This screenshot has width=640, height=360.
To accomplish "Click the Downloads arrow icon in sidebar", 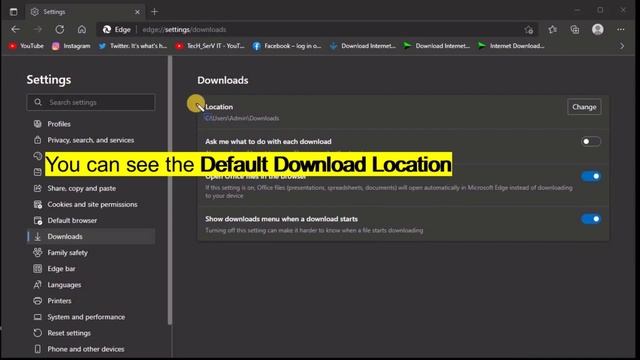I will (38, 236).
